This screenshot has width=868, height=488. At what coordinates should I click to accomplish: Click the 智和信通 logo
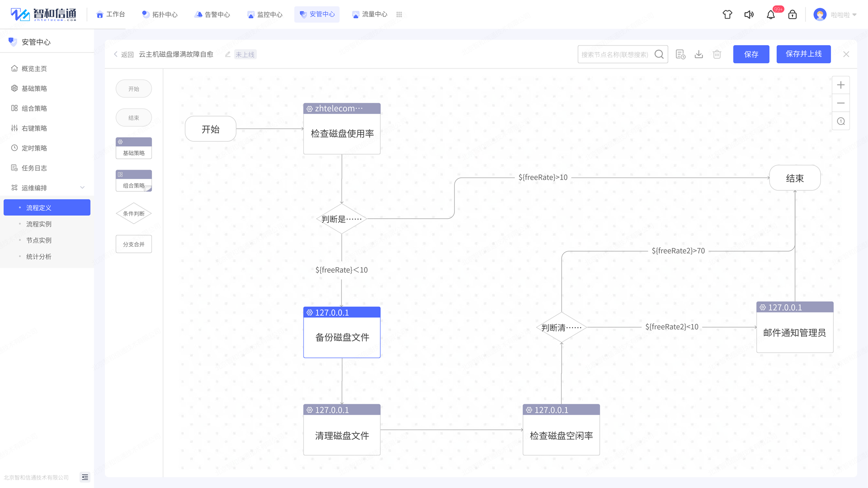[x=43, y=14]
